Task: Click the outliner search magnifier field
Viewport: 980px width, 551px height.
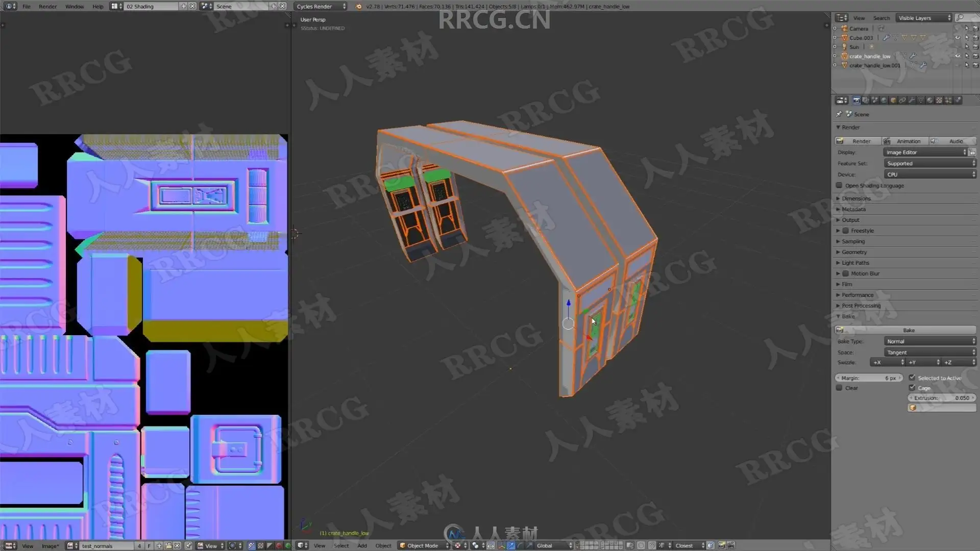Action: click(x=966, y=18)
